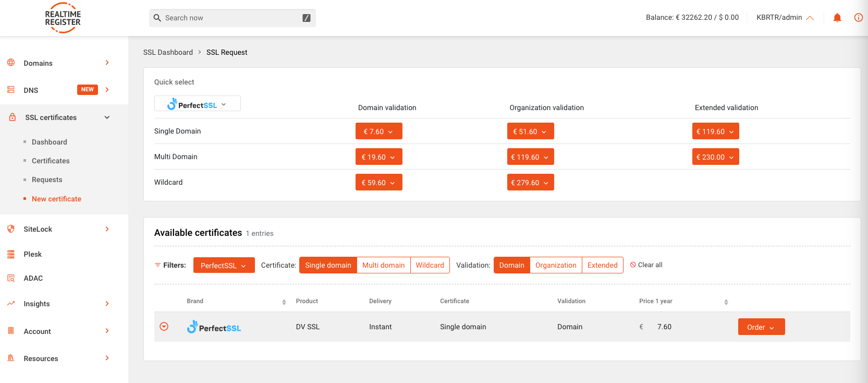868x383 pixels.
Task: Click the slash shortcut icon in search
Action: coord(307,18)
